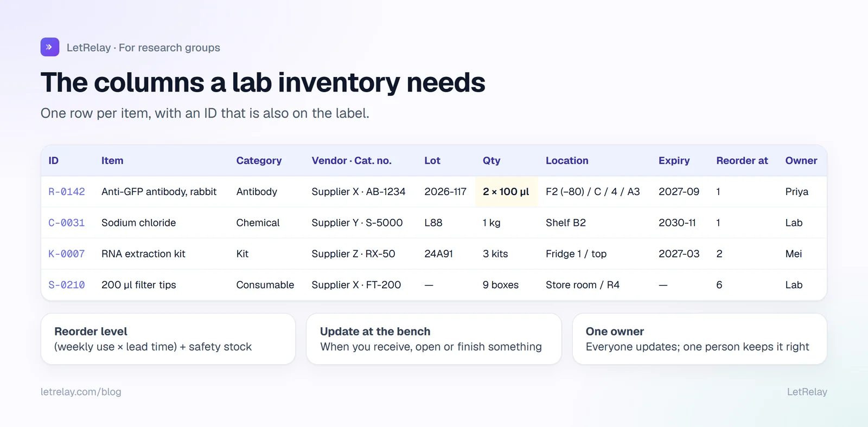Click the Category column header
The width and height of the screenshot is (868, 427).
[259, 160]
